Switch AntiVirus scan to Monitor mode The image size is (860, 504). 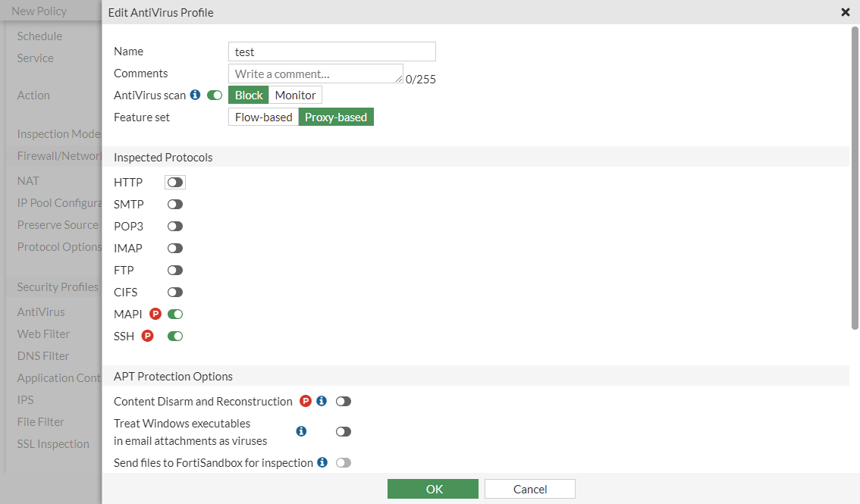[295, 95]
